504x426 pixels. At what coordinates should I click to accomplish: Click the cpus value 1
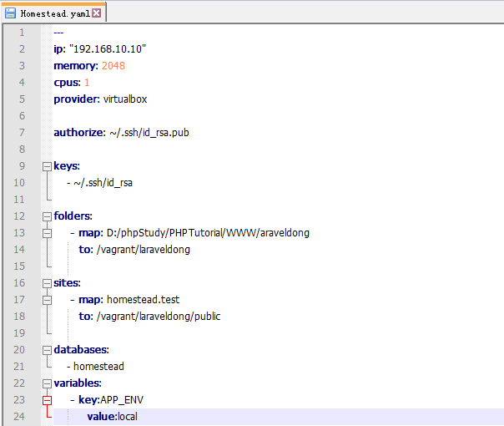pyautogui.click(x=87, y=83)
